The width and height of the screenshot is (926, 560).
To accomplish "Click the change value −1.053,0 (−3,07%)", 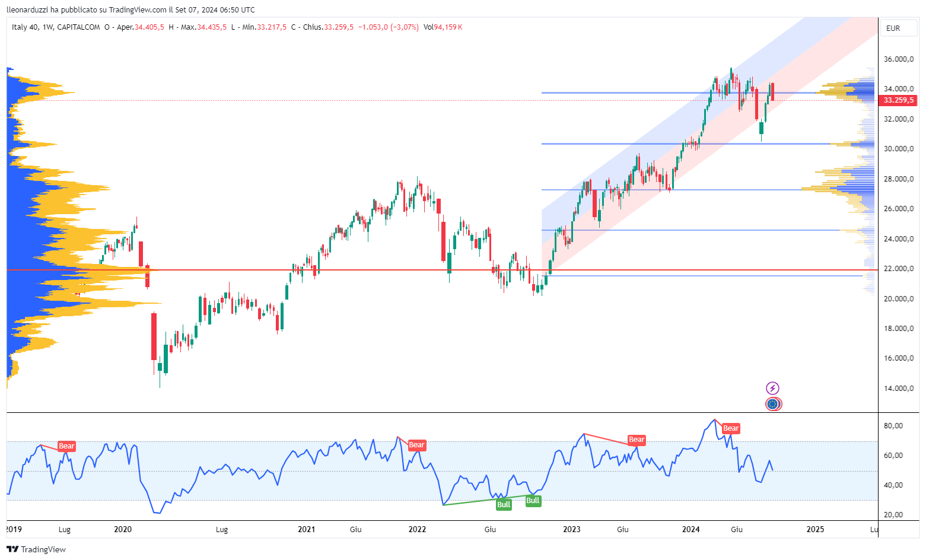I will pyautogui.click(x=389, y=27).
